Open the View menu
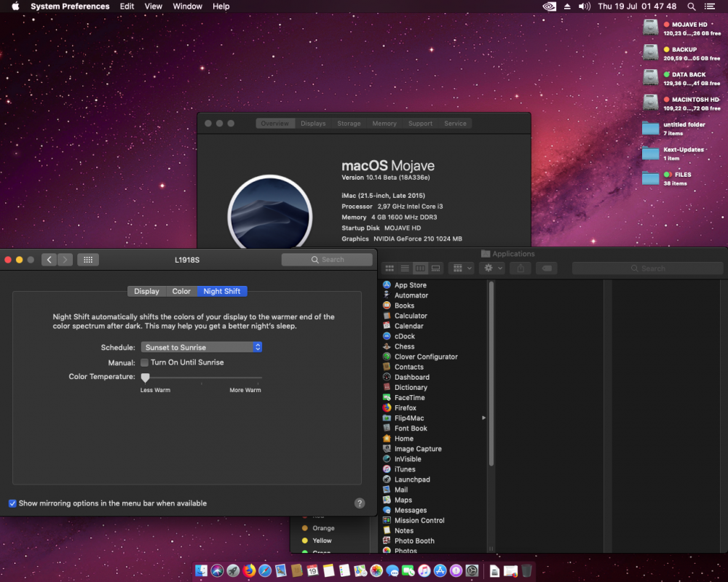This screenshot has width=728, height=582. pos(153,7)
